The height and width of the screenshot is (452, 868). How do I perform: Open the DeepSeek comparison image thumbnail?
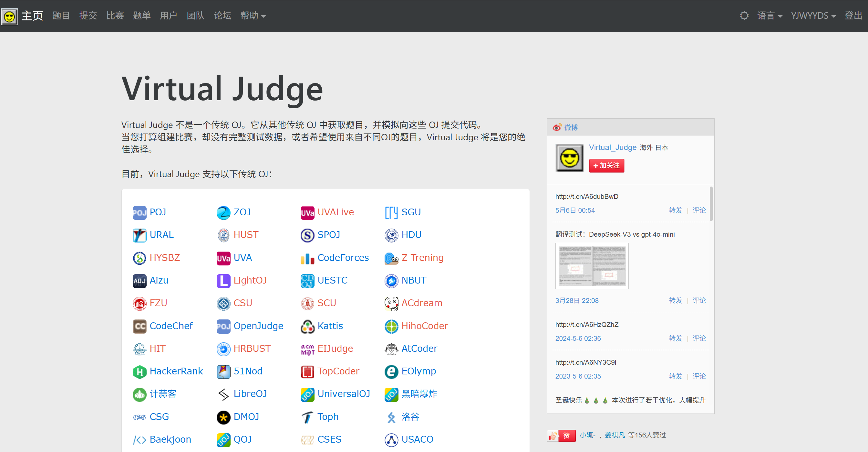(592, 266)
